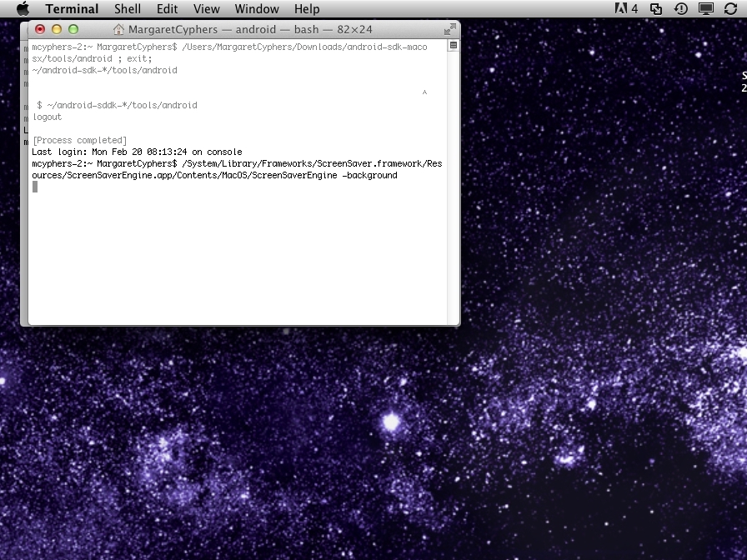Close the Terminal window with red button
This screenshot has width=747, height=560.
pos(40,29)
